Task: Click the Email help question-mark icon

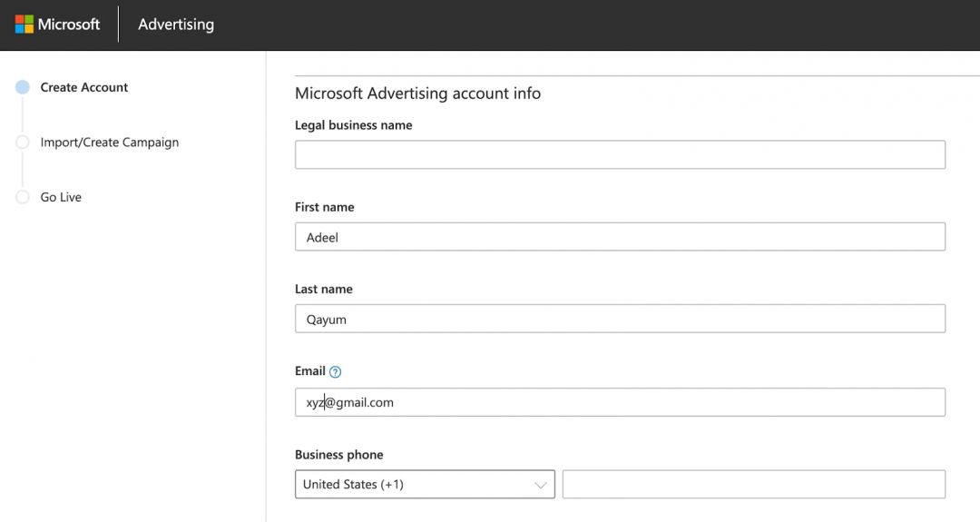Action: coord(335,372)
